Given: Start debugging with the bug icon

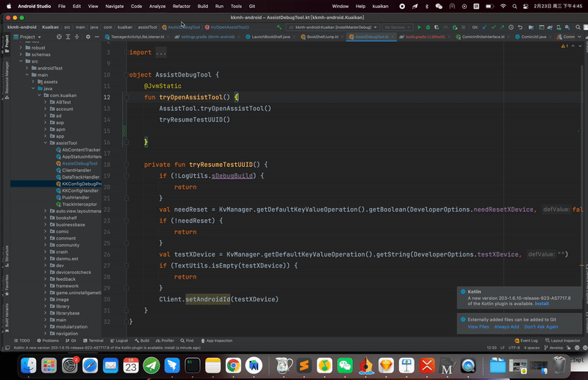Looking at the screenshot, I should (428, 27).
